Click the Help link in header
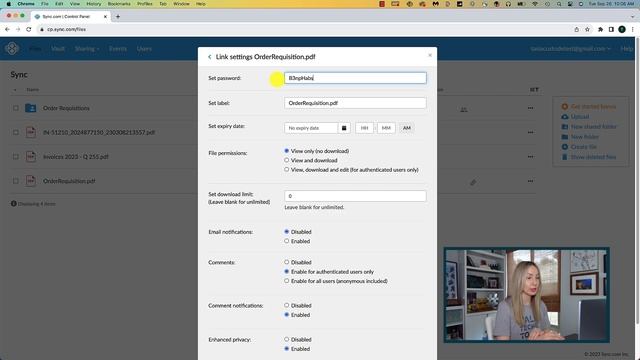Screen dimensions: 640x360 click(627, 49)
